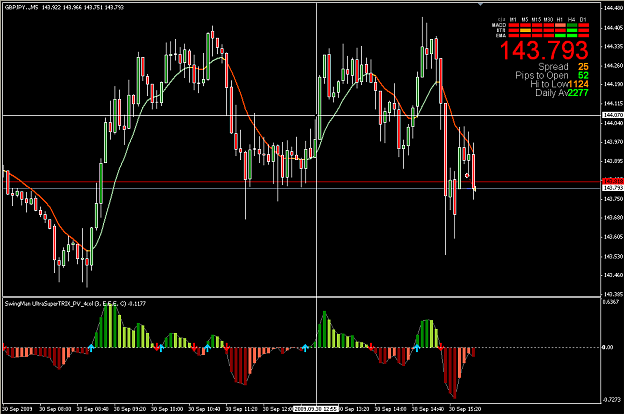The width and height of the screenshot is (625, 415).
Task: Click the EMA H1 green signal cell
Action: tap(560, 35)
